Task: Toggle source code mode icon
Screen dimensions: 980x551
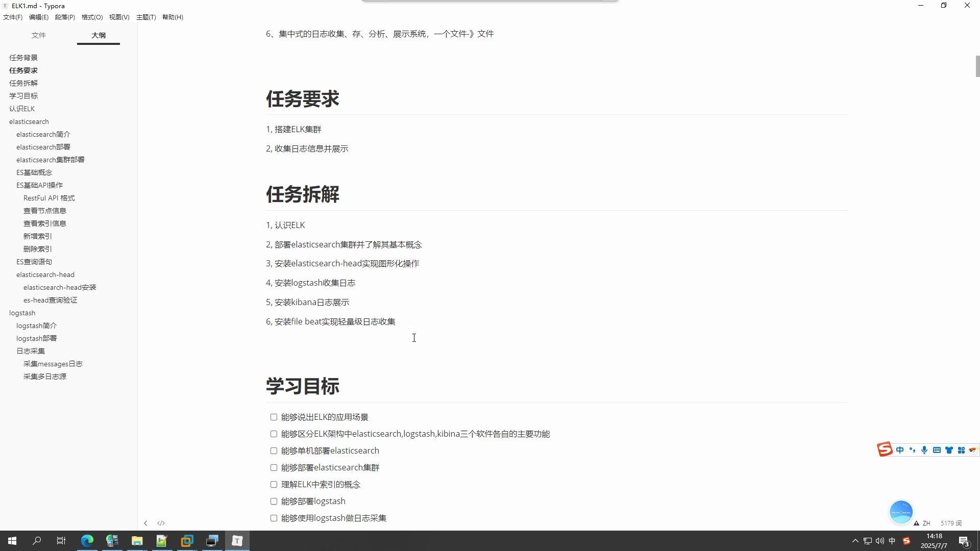Action: click(x=161, y=523)
